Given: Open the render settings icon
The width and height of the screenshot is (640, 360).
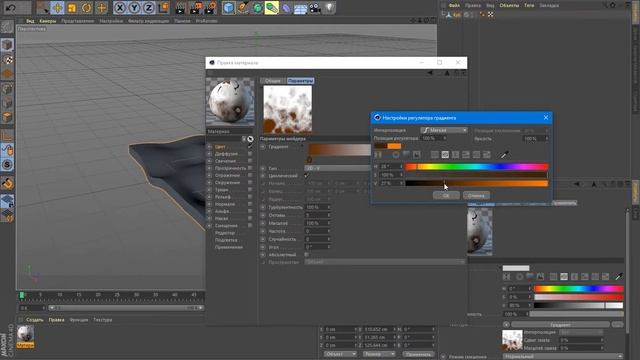Looking at the screenshot, I should click(x=211, y=8).
